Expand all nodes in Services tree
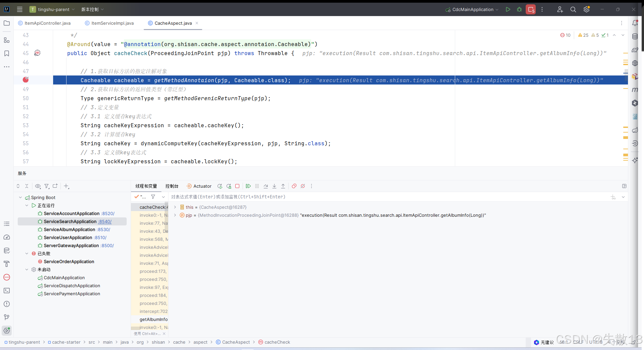This screenshot has width=644, height=350. [18, 186]
